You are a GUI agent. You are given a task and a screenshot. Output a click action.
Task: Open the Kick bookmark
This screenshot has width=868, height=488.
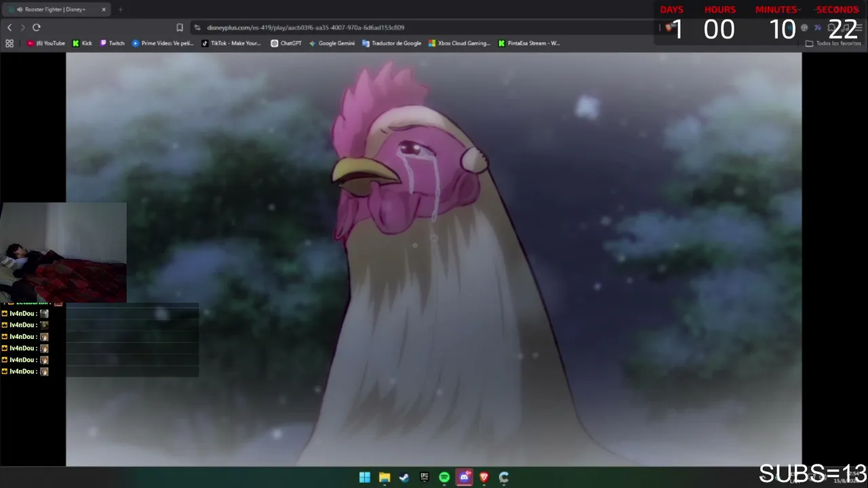coord(82,43)
